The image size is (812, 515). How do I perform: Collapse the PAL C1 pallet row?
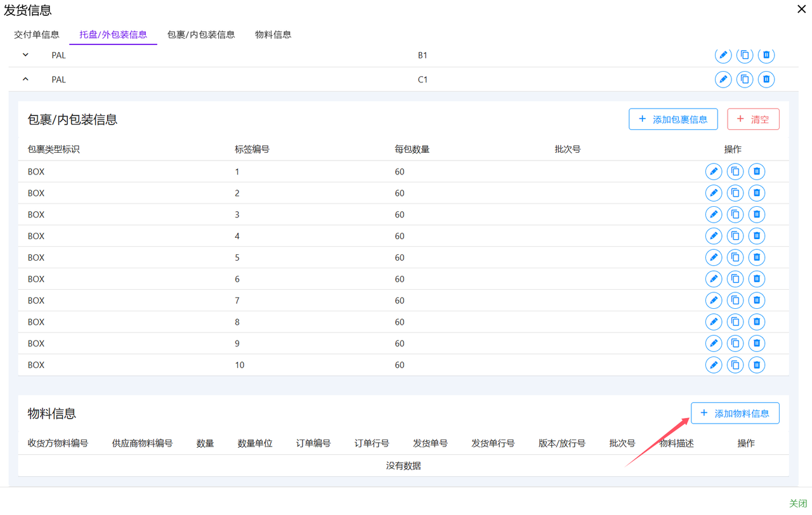click(25, 79)
